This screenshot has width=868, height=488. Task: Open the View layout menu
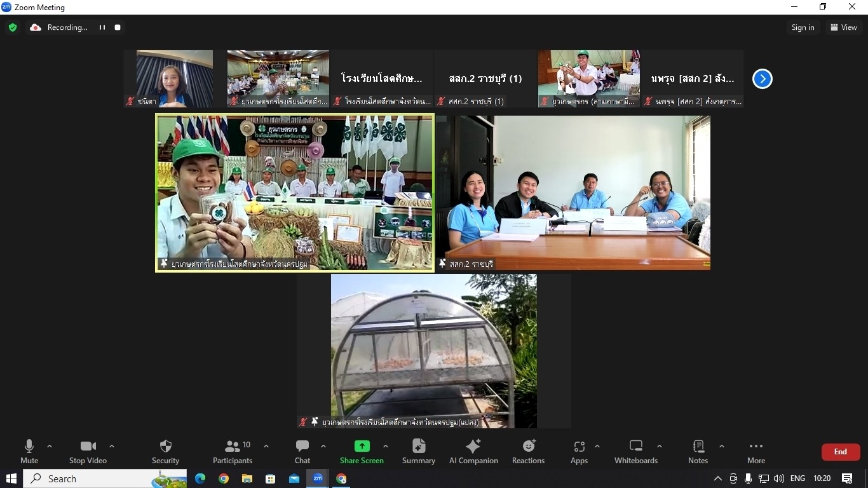click(x=843, y=27)
